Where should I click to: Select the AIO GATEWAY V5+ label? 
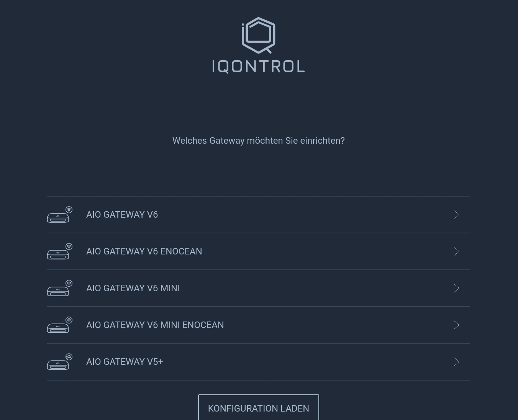(125, 362)
